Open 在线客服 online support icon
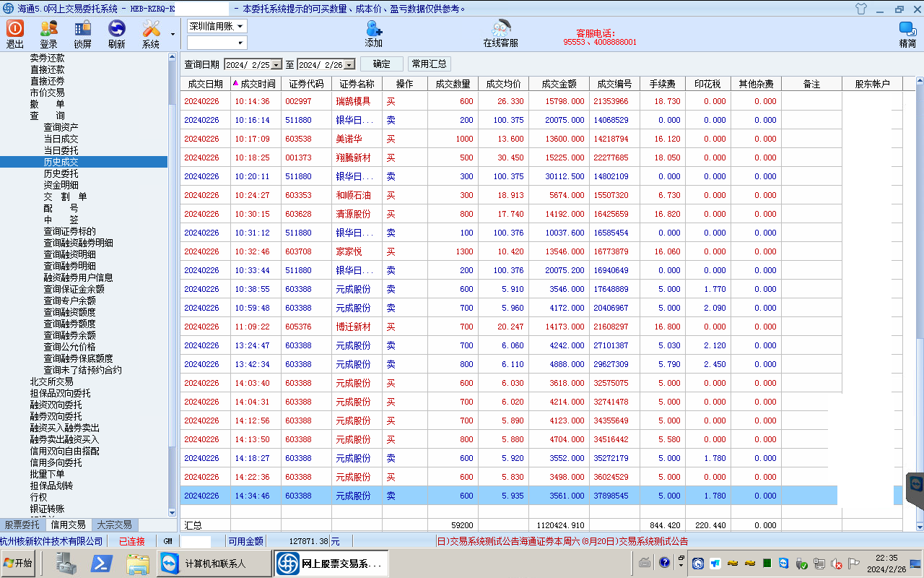Screen dimensions: 924x578 [500, 29]
